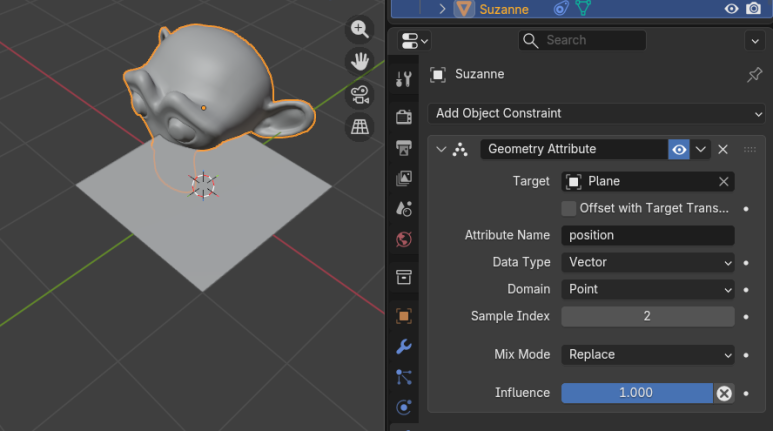This screenshot has width=773, height=431.
Task: Edit the Geometry Attribute constraint name
Action: click(574, 149)
